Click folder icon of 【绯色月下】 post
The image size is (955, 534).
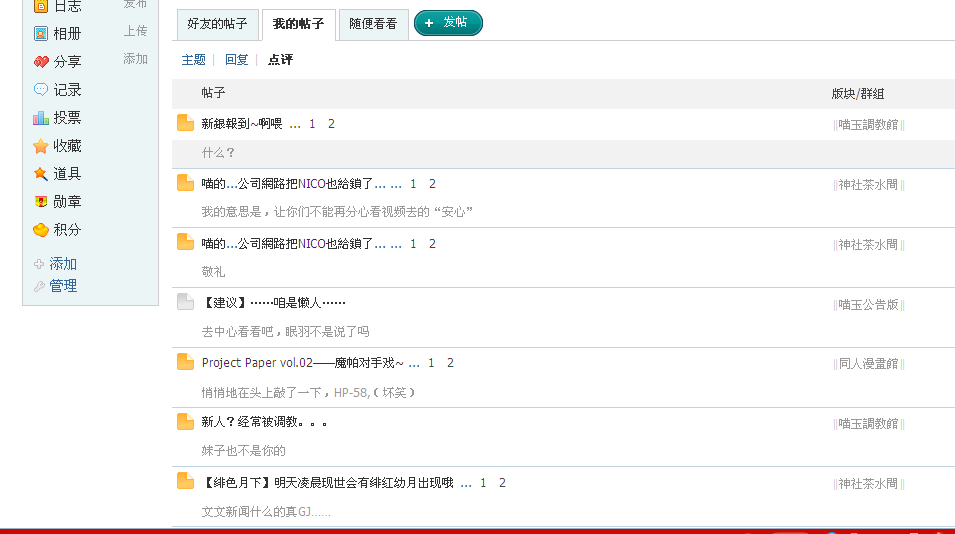[185, 481]
